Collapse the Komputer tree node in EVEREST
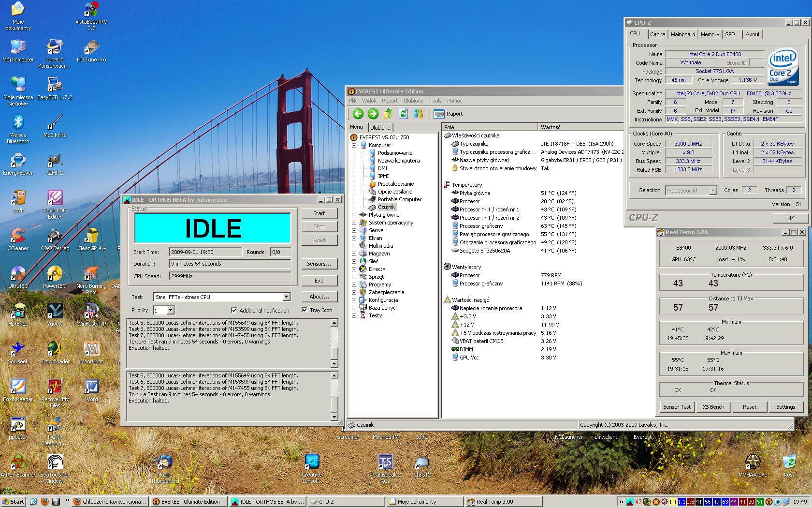The height and width of the screenshot is (508, 812). [x=354, y=145]
